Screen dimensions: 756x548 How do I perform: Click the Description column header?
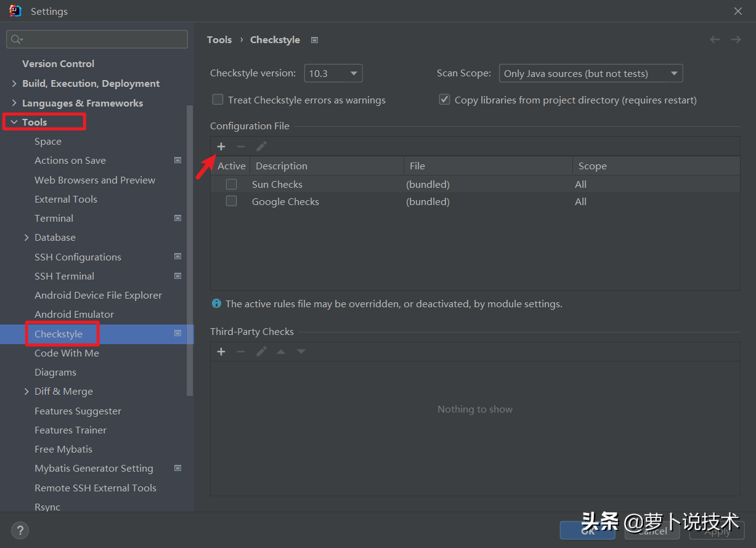[327, 166]
